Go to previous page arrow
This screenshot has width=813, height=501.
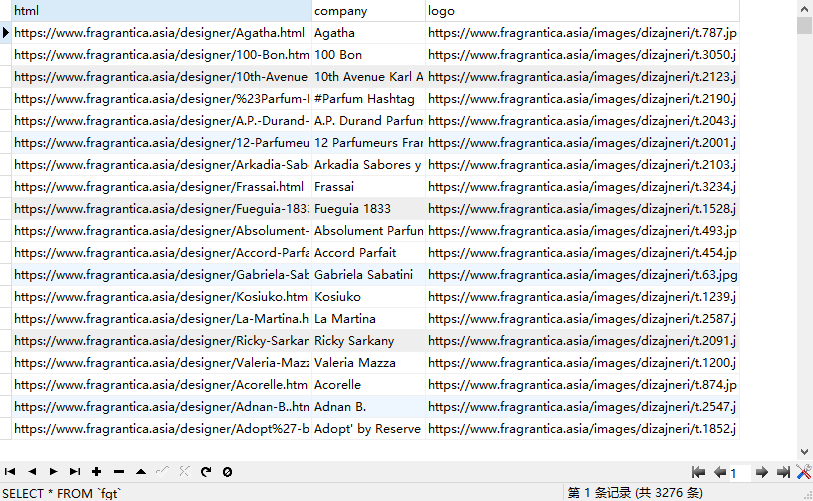tap(720, 472)
